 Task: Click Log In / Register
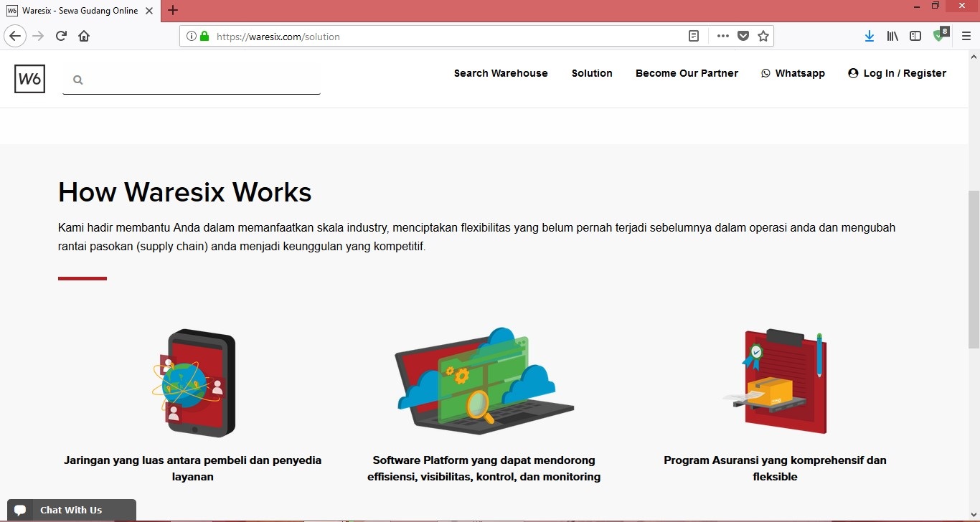[x=897, y=73]
